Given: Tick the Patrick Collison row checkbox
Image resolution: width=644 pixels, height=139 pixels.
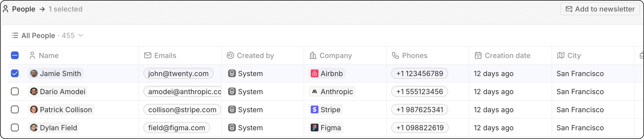Looking at the screenshot, I should point(15,110).
